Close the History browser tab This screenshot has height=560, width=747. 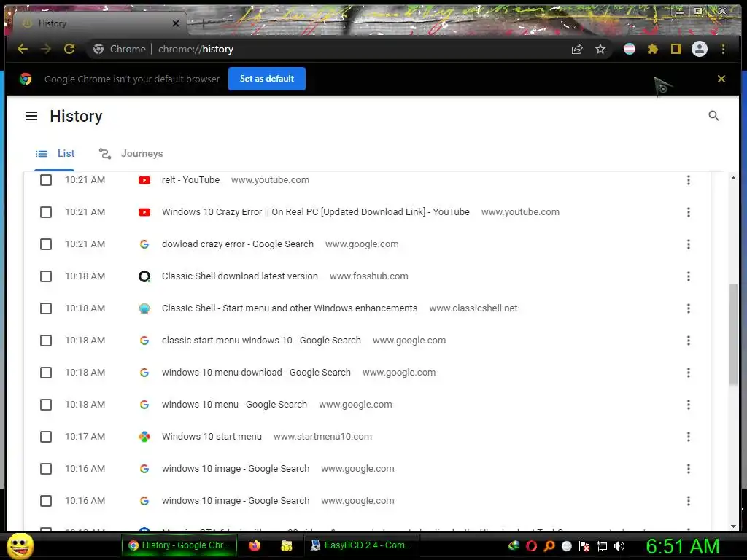[176, 23]
